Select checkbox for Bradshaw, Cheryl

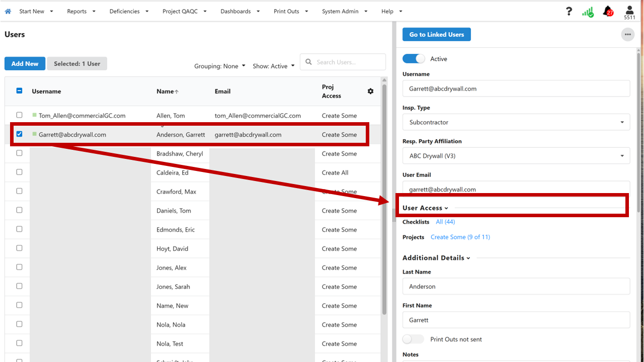[x=19, y=153]
